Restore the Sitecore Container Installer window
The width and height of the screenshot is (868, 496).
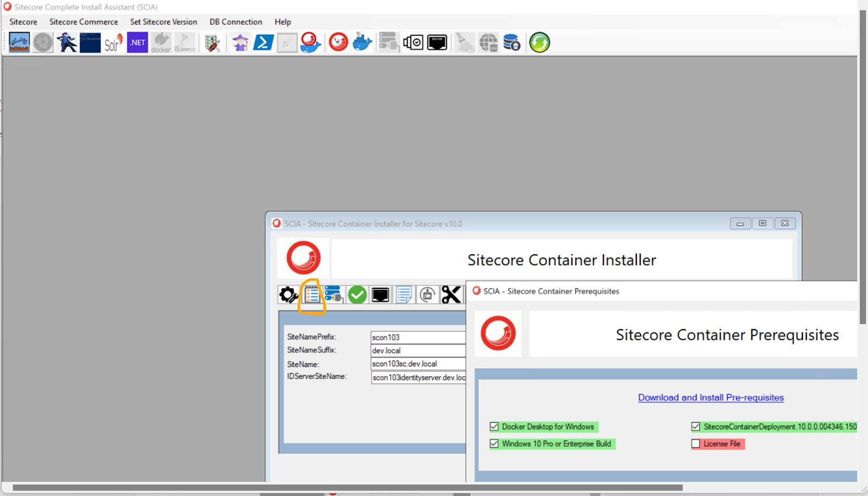[762, 223]
